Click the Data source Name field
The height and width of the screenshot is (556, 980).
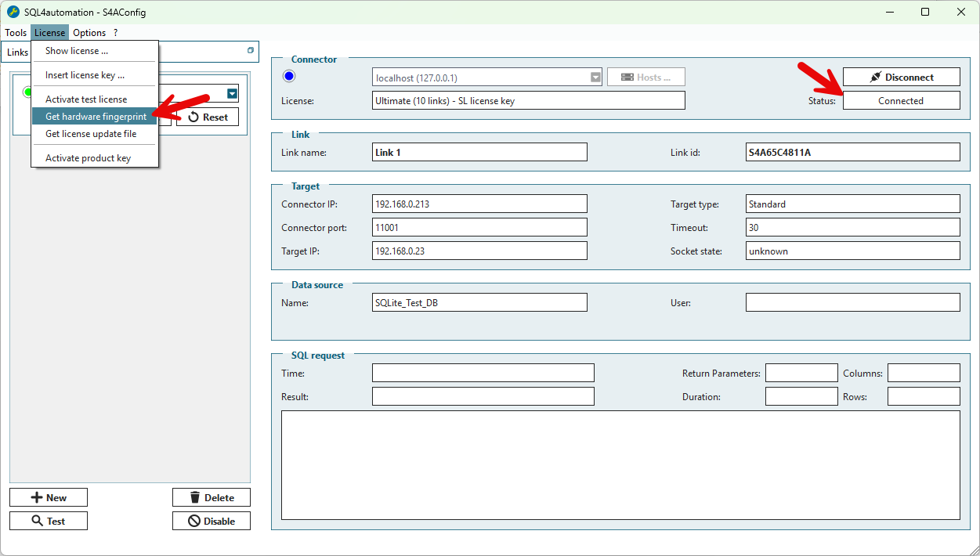[x=479, y=302]
